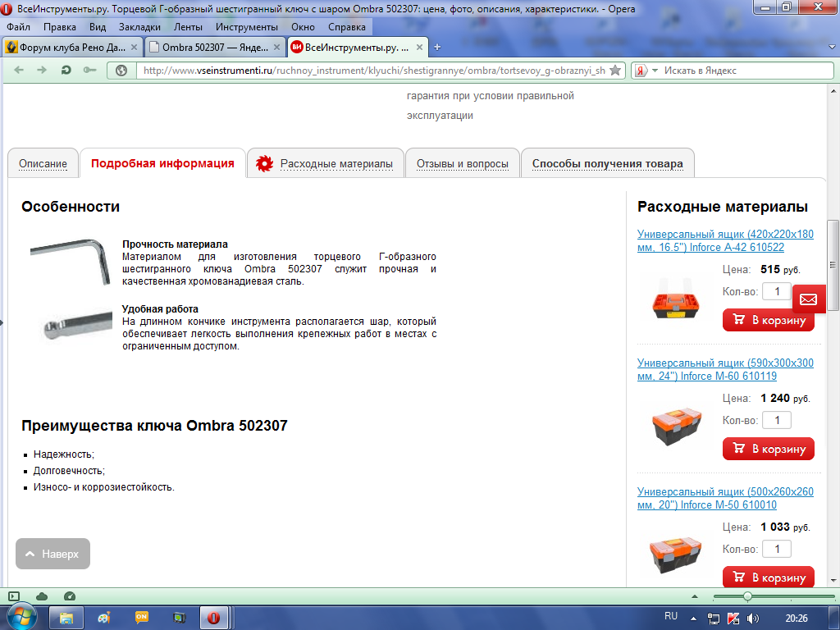
Task: Open Windows Explorer from the taskbar
Action: (66, 618)
